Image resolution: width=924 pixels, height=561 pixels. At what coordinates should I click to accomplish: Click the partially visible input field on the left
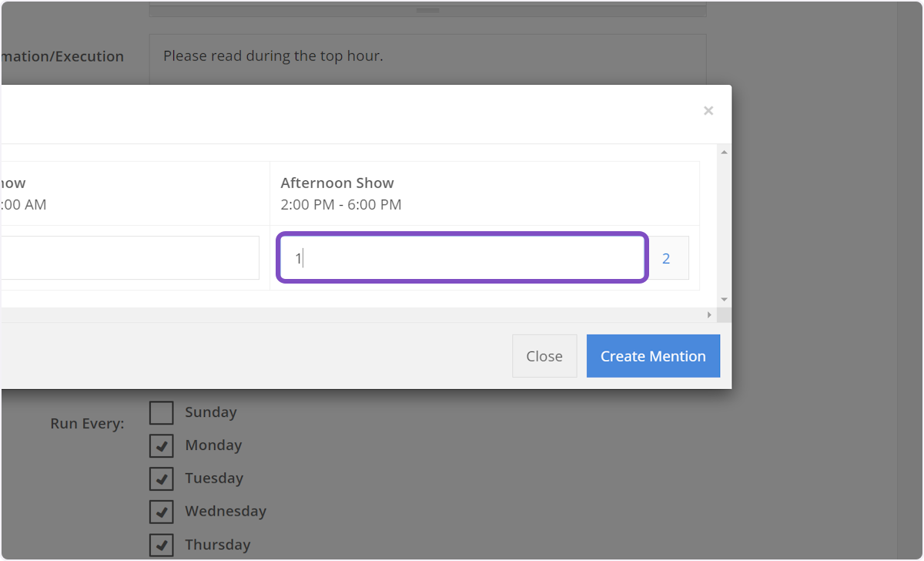[129, 258]
